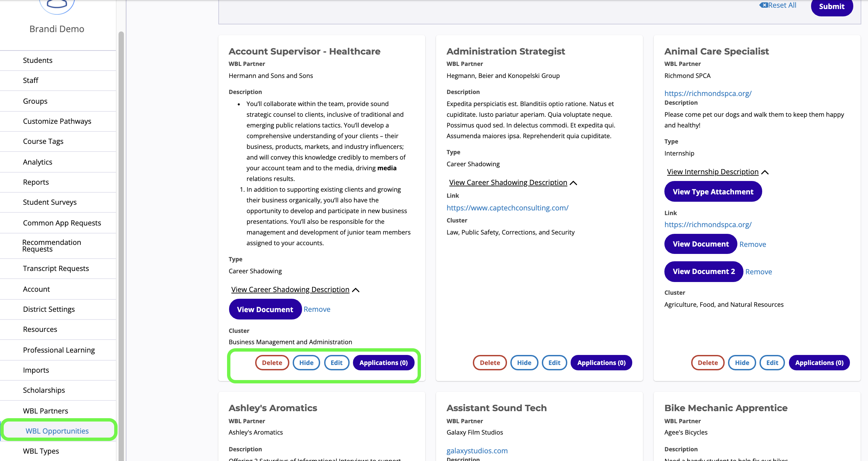868x461 pixels.
Task: Edit the Animal Care Specialist opportunity
Action: 772,363
